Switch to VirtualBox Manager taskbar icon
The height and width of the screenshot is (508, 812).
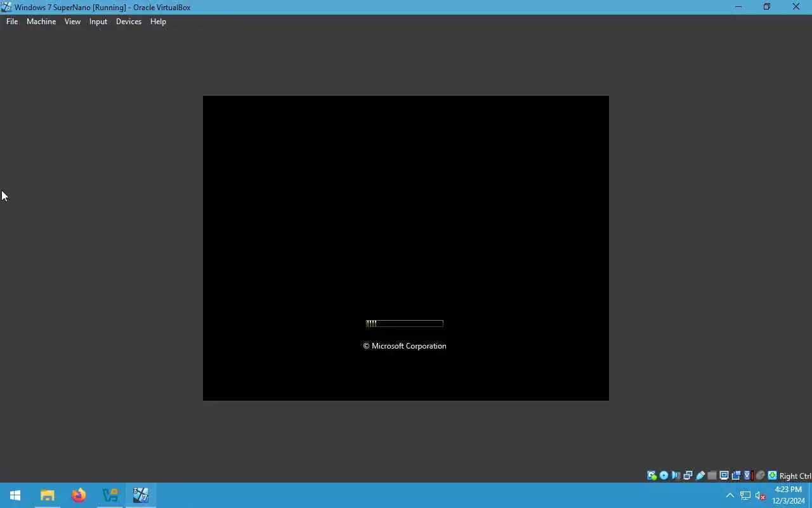(110, 495)
